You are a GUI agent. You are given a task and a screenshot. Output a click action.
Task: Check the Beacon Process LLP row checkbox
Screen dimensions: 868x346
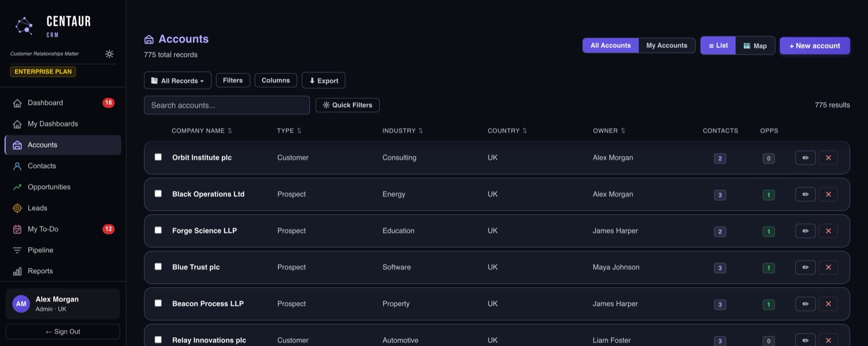click(158, 303)
